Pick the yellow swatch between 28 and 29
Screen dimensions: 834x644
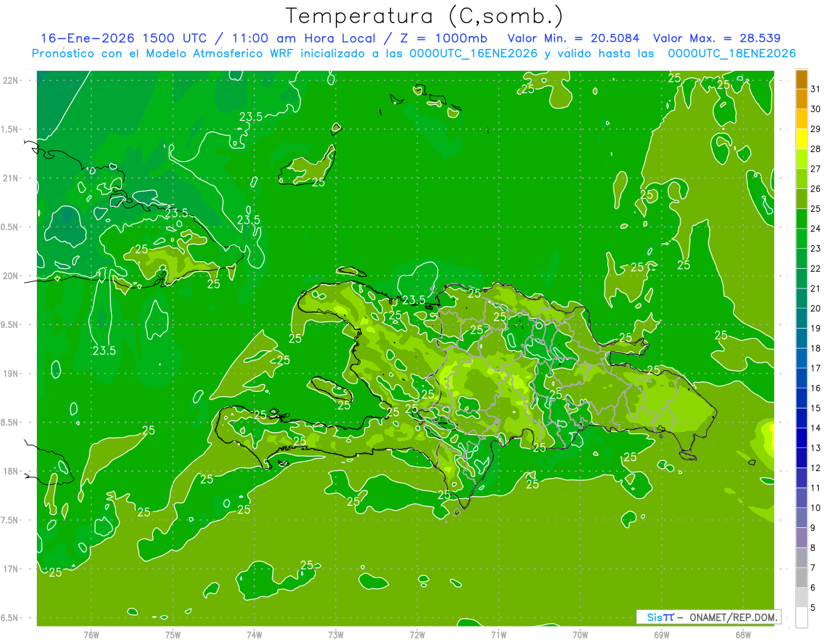tap(801, 139)
